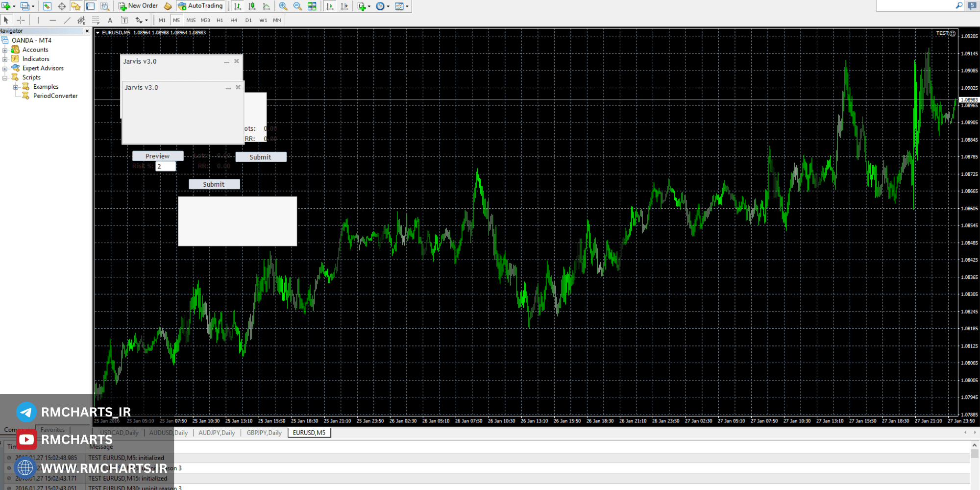This screenshot has width=980, height=490.
Task: Click the Preview button
Action: [158, 156]
